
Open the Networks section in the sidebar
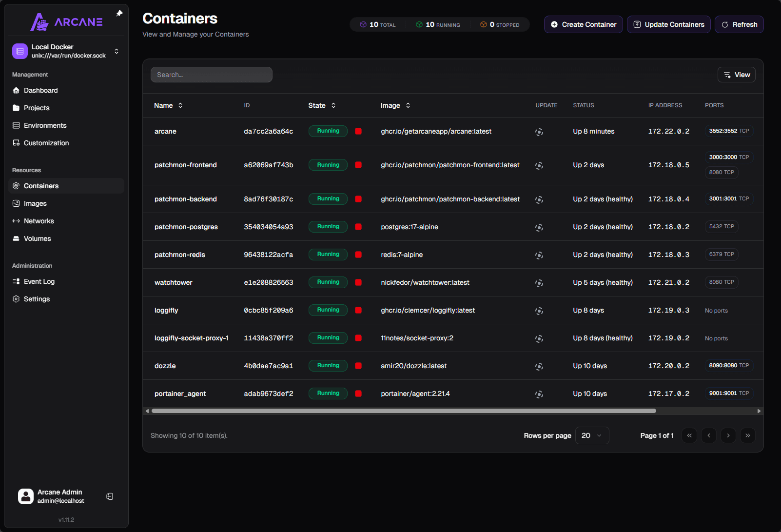click(39, 221)
